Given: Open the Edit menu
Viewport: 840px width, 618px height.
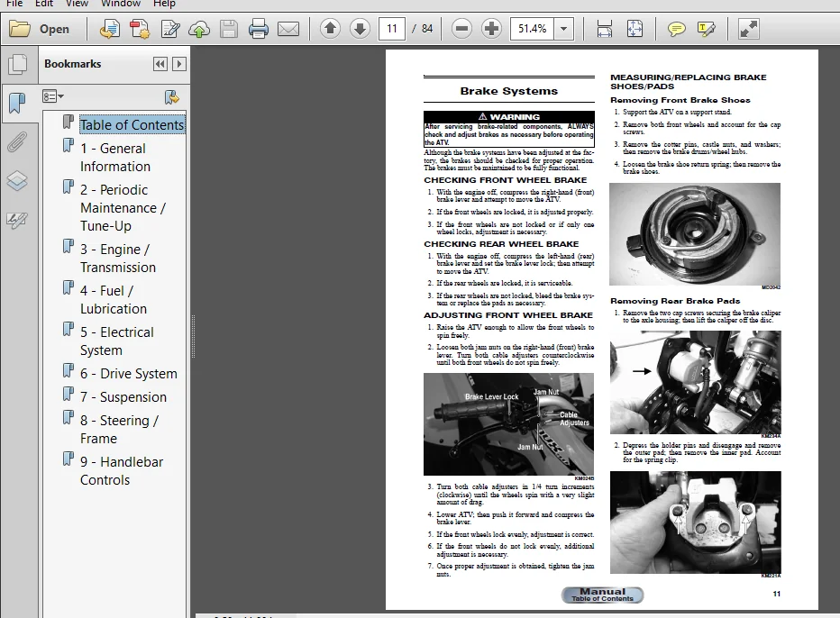Looking at the screenshot, I should [x=44, y=4].
